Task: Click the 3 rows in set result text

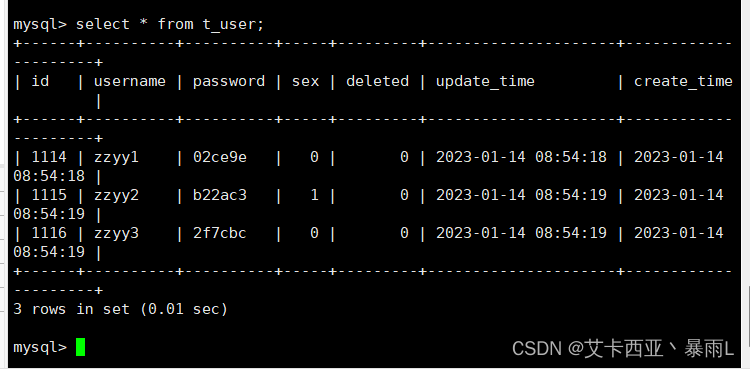Action: (121, 309)
